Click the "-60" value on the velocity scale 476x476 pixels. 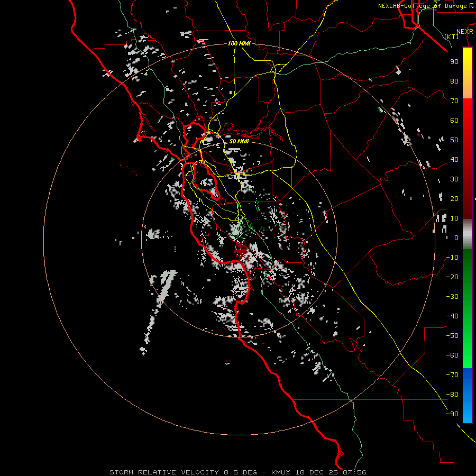(x=452, y=355)
